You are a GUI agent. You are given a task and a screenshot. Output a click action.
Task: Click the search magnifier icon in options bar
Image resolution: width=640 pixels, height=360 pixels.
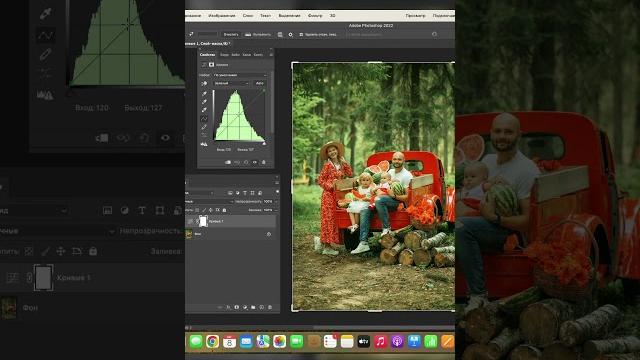[x=434, y=34]
